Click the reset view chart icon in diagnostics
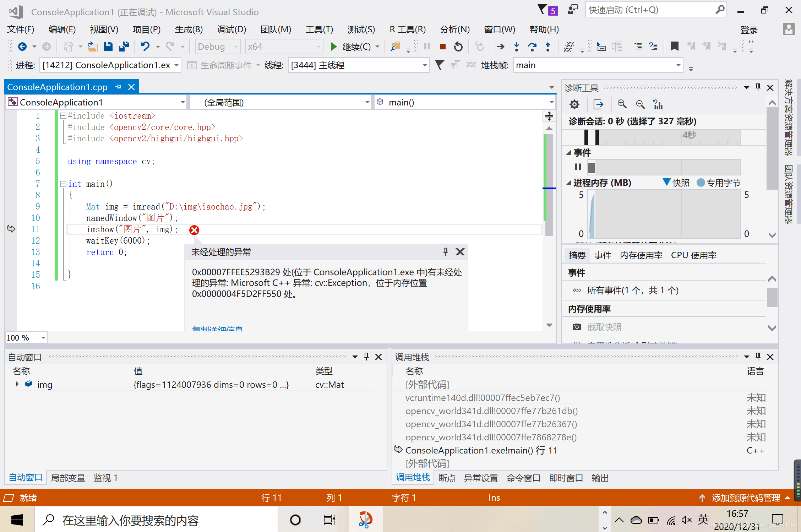This screenshot has height=532, width=801. 658,104
